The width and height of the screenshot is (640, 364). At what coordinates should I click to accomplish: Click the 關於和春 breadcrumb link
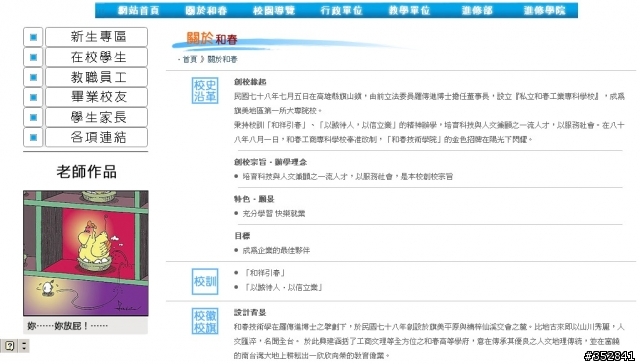222,60
